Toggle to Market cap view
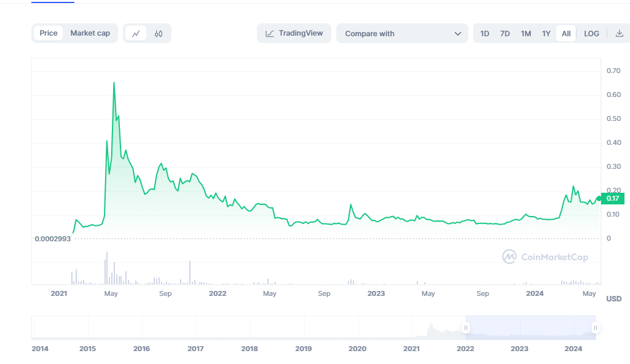The width and height of the screenshot is (630, 364). point(90,33)
